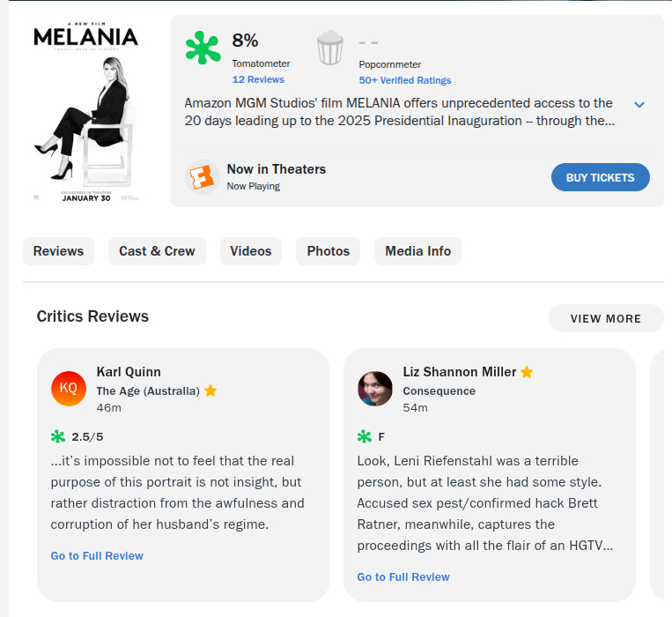Click the gold star next to Liz Shannon Miller
672x617 pixels.
(x=527, y=372)
